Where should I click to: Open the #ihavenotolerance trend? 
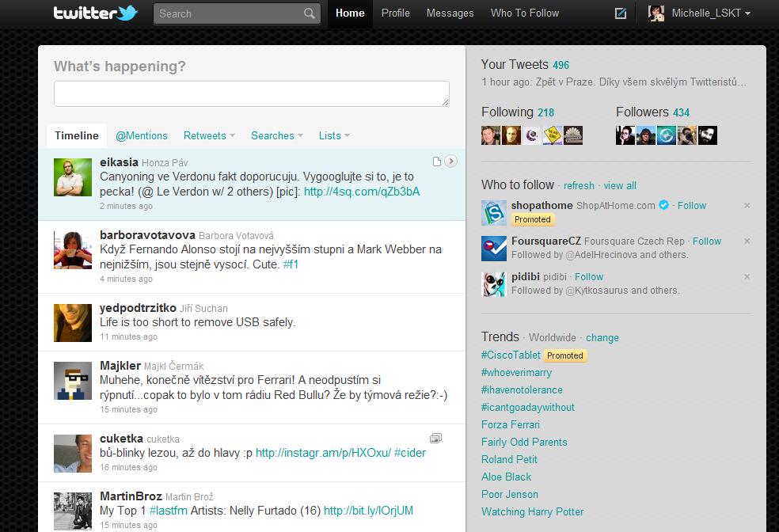point(522,390)
